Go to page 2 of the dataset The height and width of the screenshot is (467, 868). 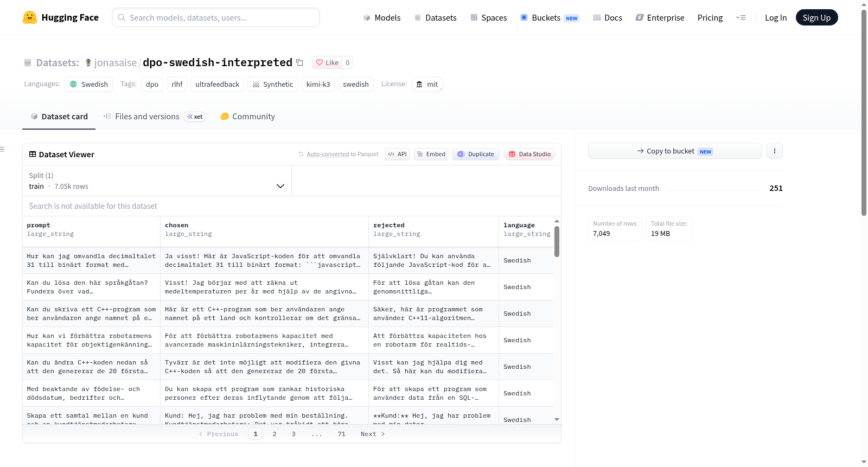275,434
